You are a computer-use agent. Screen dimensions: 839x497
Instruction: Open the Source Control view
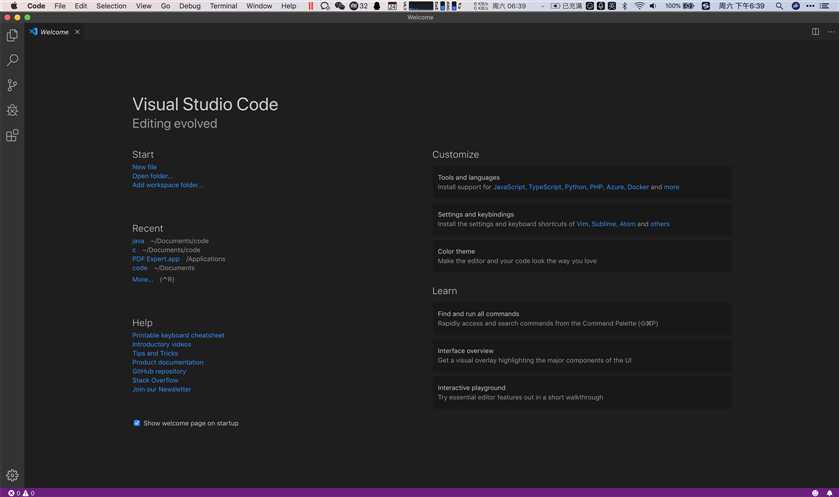click(12, 85)
